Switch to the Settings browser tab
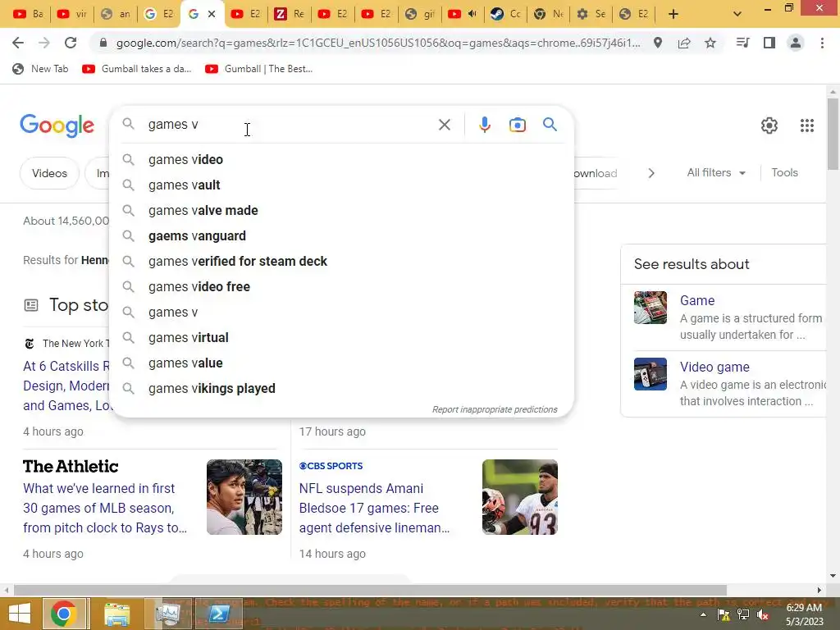 point(591,14)
